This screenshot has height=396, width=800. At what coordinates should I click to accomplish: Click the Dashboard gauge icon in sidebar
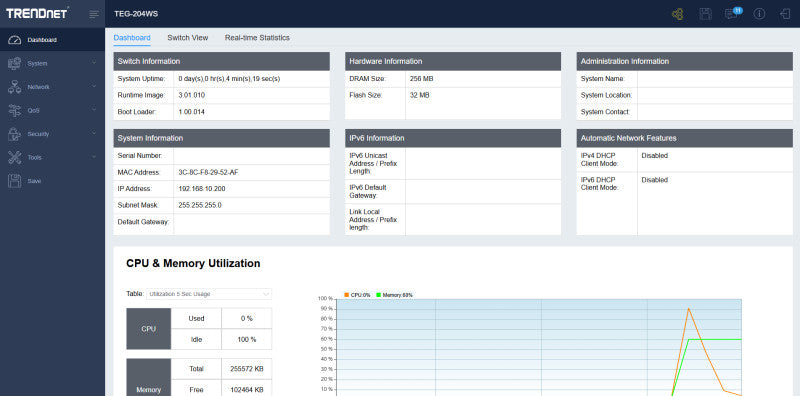[14, 40]
